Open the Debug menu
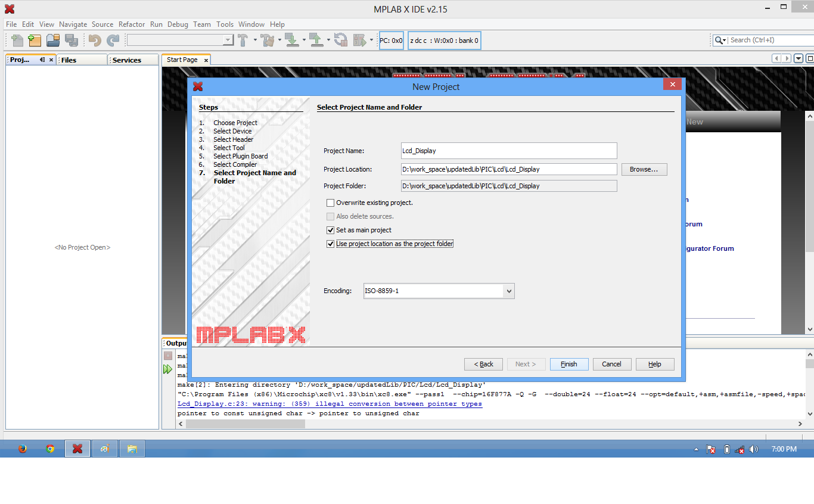Image resolution: width=814 pixels, height=504 pixels. coord(178,24)
